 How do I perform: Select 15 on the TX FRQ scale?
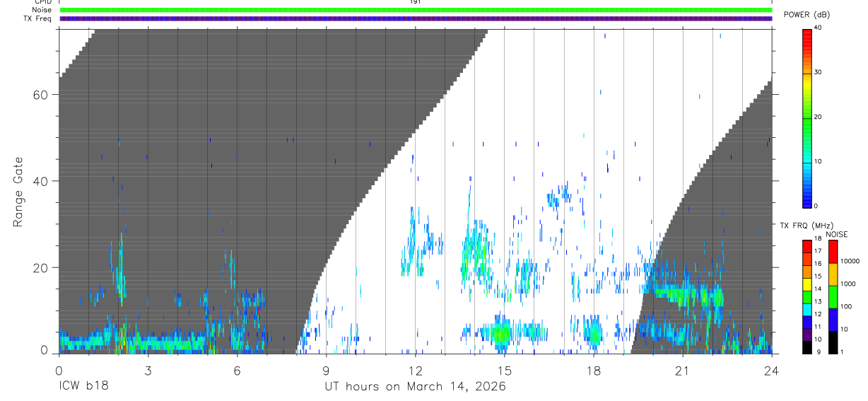click(817, 277)
